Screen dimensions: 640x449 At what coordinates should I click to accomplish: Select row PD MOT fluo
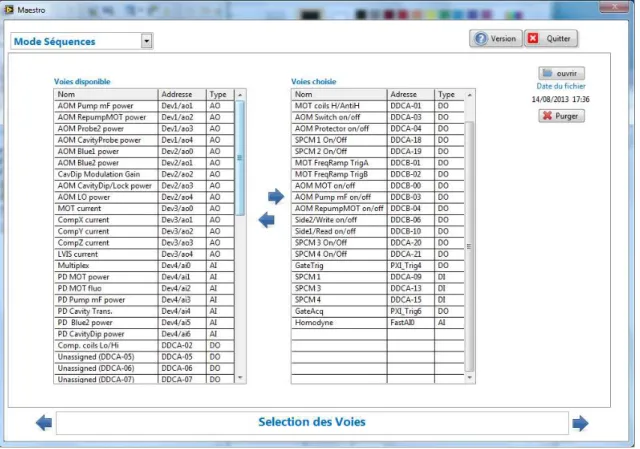[144, 289]
